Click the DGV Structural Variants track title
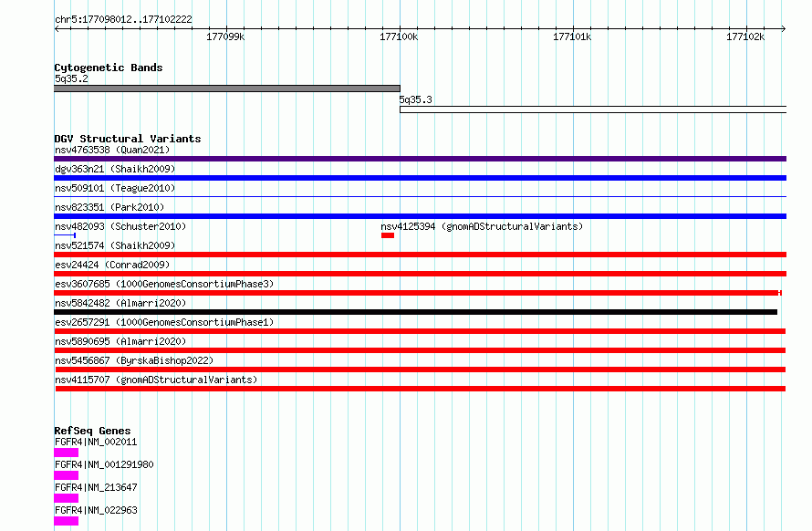The image size is (812, 531). coord(128,139)
